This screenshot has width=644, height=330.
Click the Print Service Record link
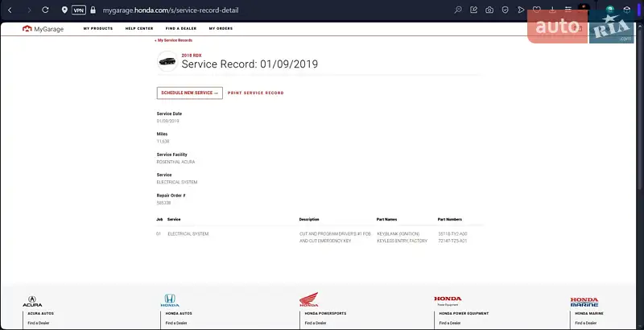tap(255, 93)
